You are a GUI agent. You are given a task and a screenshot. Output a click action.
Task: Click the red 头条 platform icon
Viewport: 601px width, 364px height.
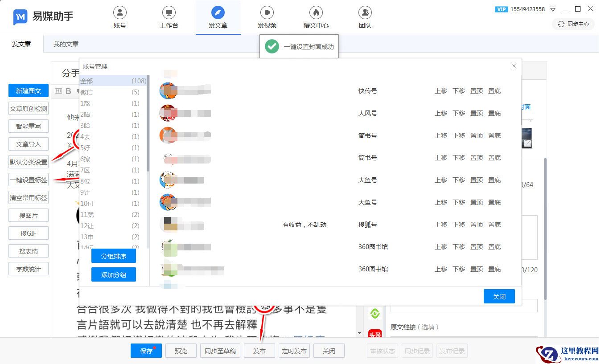375,335
